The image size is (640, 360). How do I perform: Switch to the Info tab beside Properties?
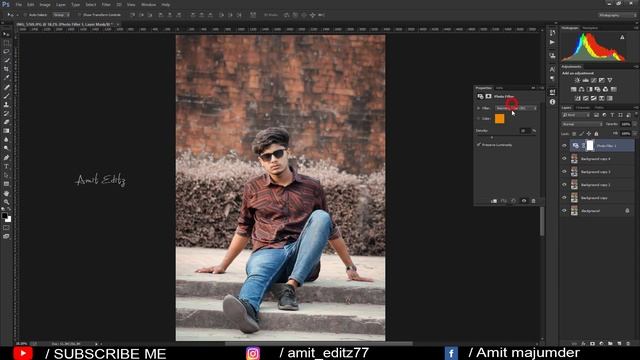point(499,88)
